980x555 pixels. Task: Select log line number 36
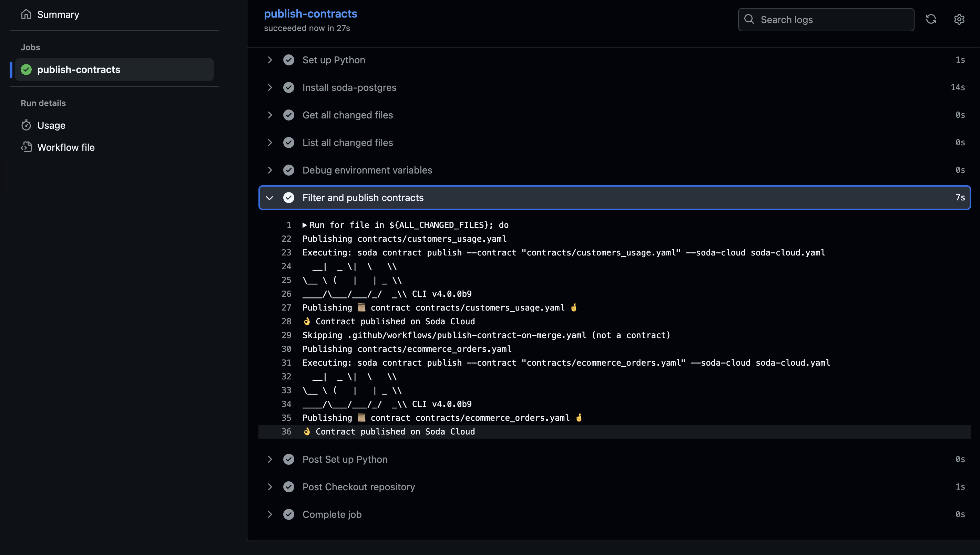click(x=286, y=431)
